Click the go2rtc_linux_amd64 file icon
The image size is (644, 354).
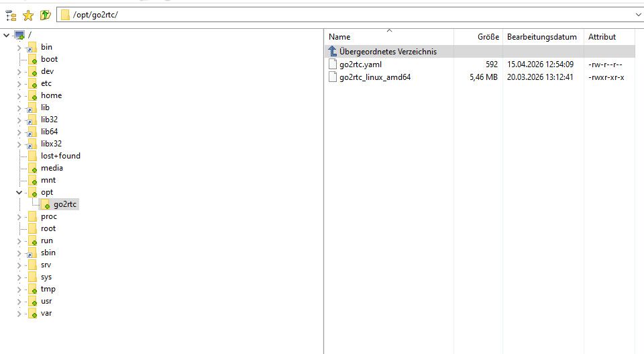point(333,77)
